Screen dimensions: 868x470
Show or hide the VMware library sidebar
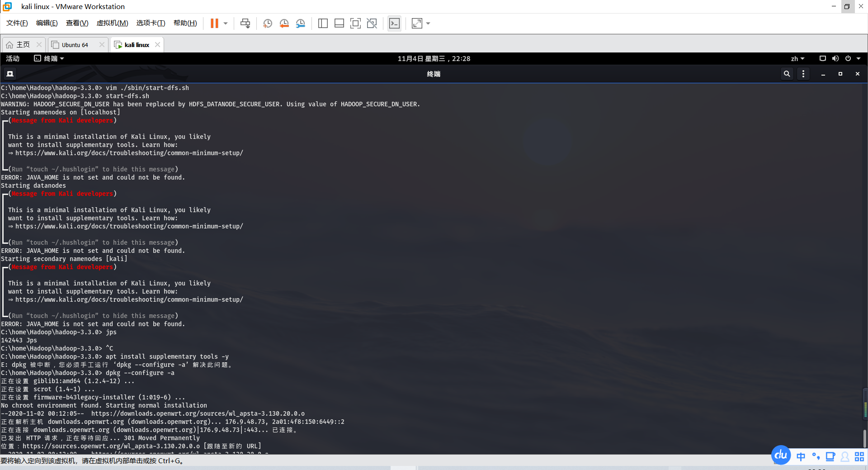click(x=323, y=23)
